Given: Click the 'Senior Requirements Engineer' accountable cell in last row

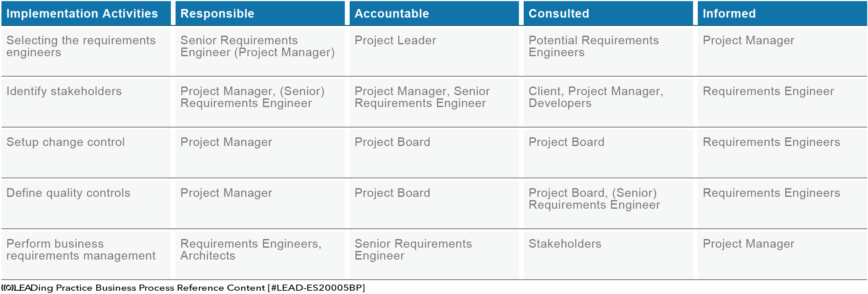Looking at the screenshot, I should pyautogui.click(x=434, y=255).
